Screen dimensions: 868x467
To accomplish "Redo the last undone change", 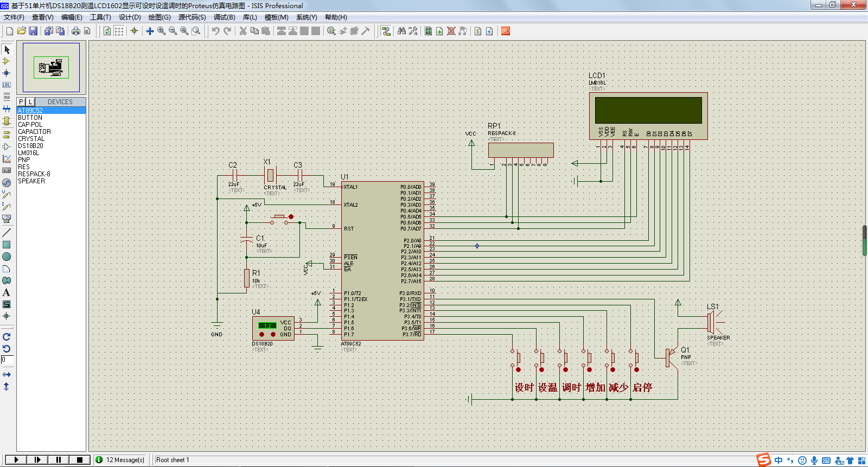I will 227,31.
